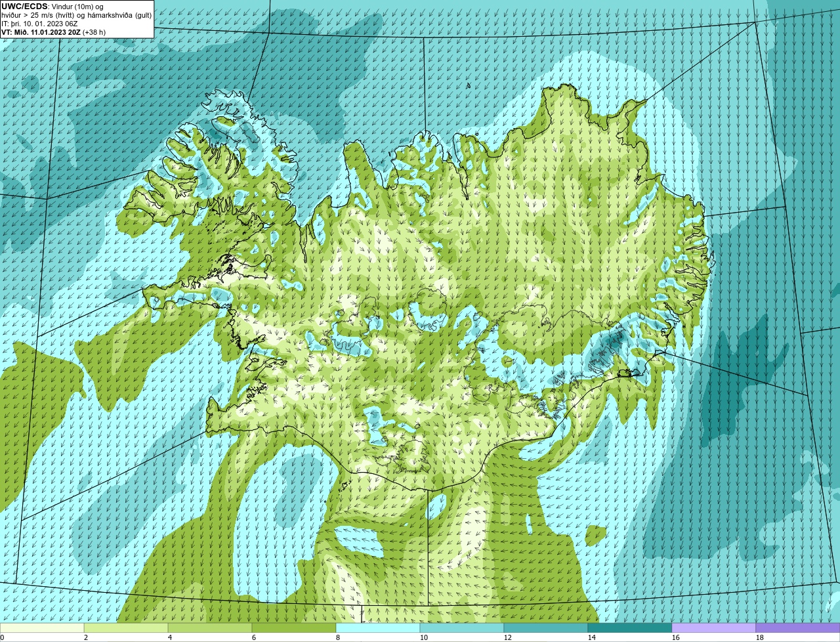Viewport: 840px width, 642px height.
Task: Click the '18' colorbar tick label
Action: 760,637
